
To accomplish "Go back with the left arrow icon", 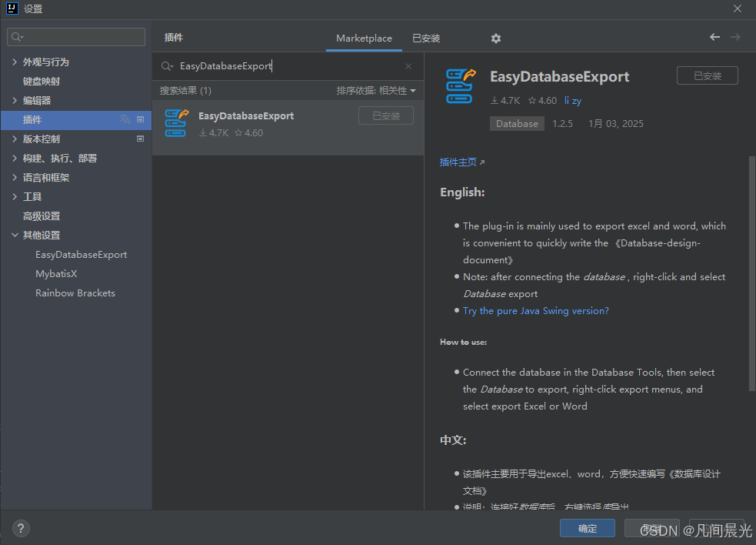I will (714, 37).
